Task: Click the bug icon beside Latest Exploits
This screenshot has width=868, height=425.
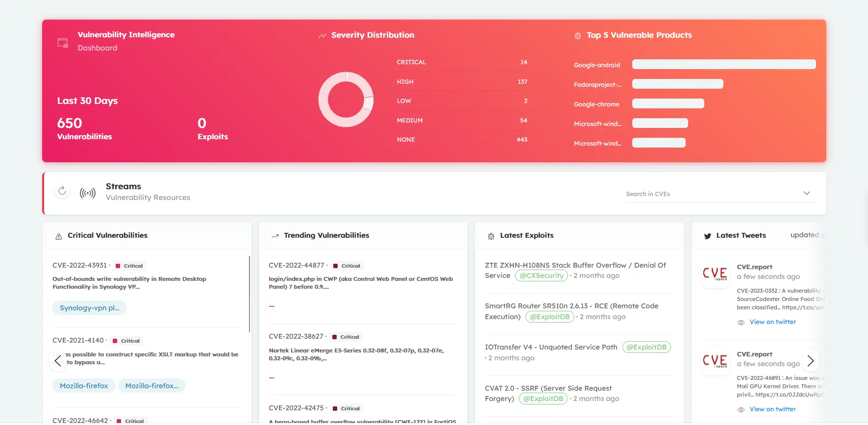Action: coord(491,236)
